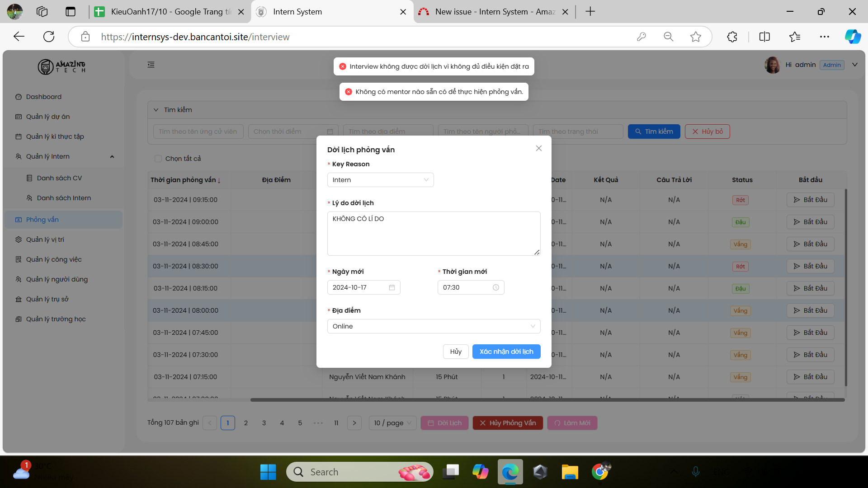Open the 10 / page size dropdown

point(392,423)
